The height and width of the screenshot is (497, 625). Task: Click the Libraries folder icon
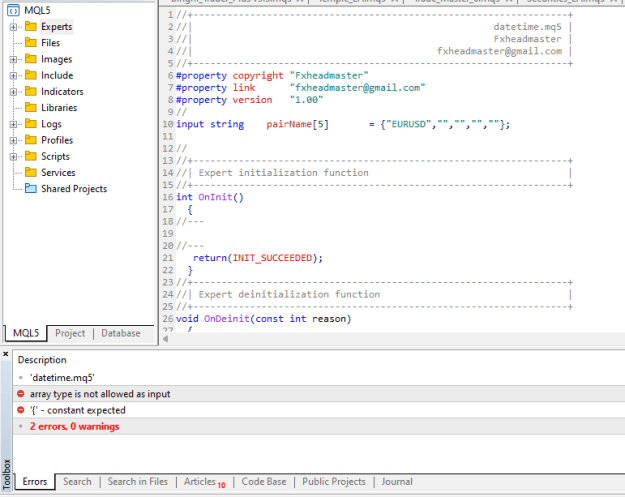coord(31,107)
